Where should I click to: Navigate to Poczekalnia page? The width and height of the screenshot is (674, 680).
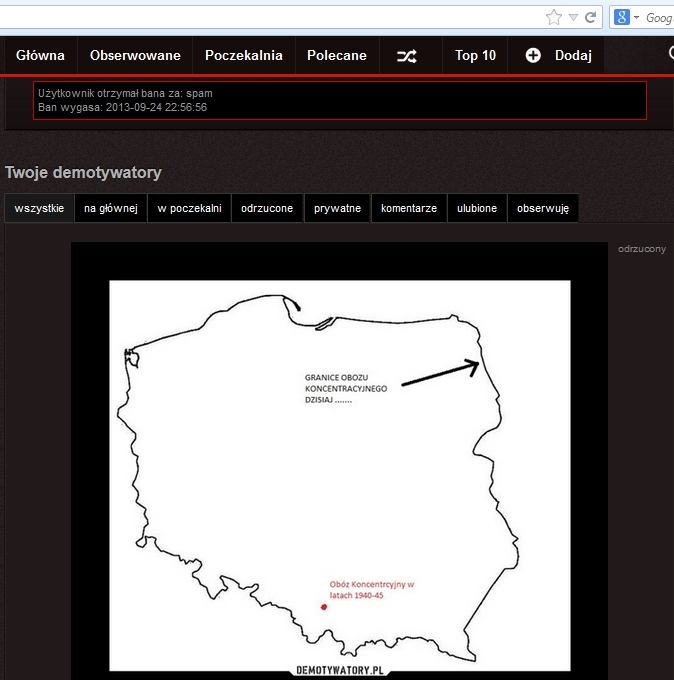click(244, 56)
